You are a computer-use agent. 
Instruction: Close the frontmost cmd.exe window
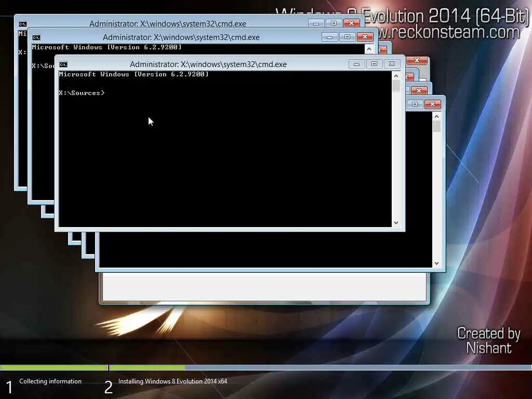[392, 64]
